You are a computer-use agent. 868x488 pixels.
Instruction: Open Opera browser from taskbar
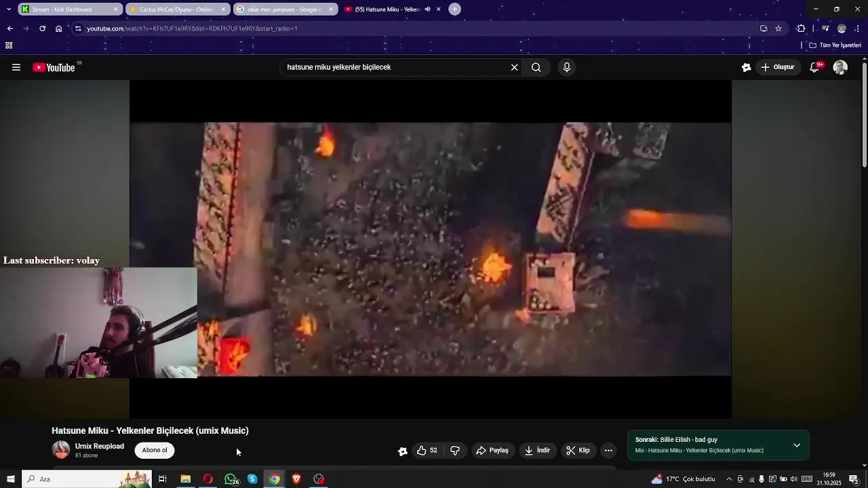(208, 479)
